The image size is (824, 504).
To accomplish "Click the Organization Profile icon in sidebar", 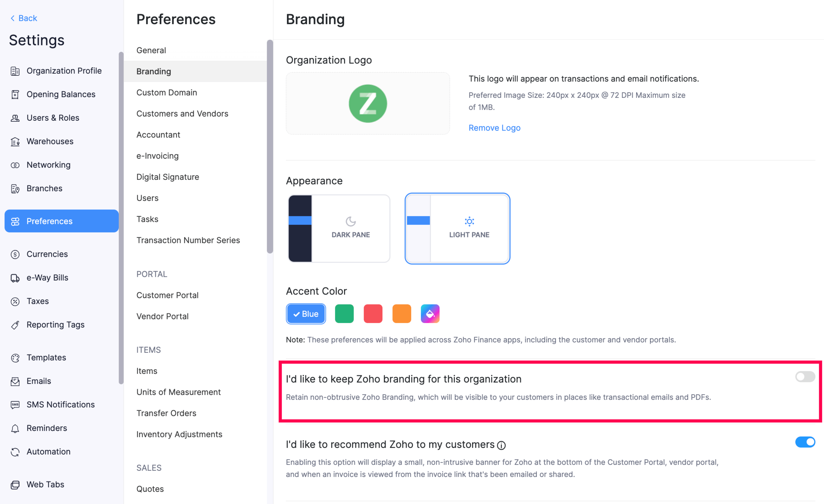I will point(15,71).
